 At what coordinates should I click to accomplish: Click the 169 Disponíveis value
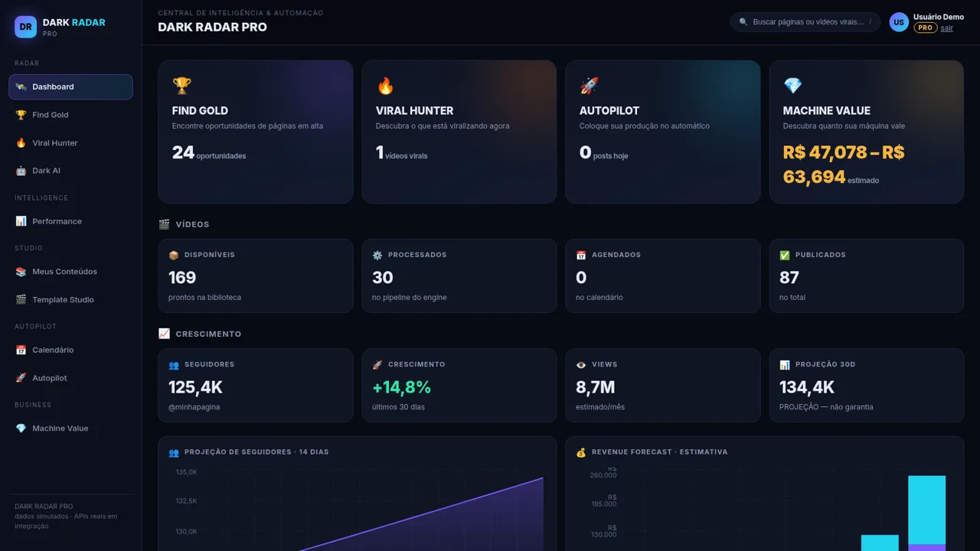[x=182, y=278]
